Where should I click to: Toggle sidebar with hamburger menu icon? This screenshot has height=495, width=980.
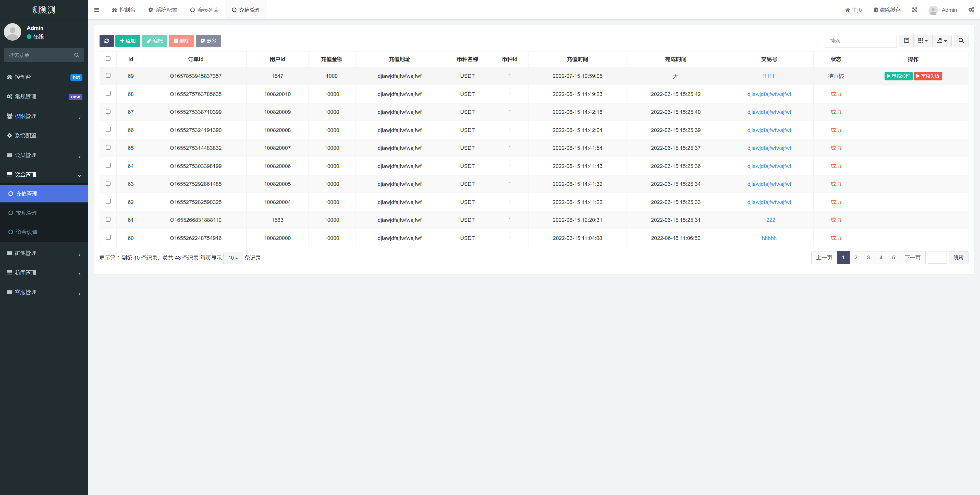(x=97, y=10)
